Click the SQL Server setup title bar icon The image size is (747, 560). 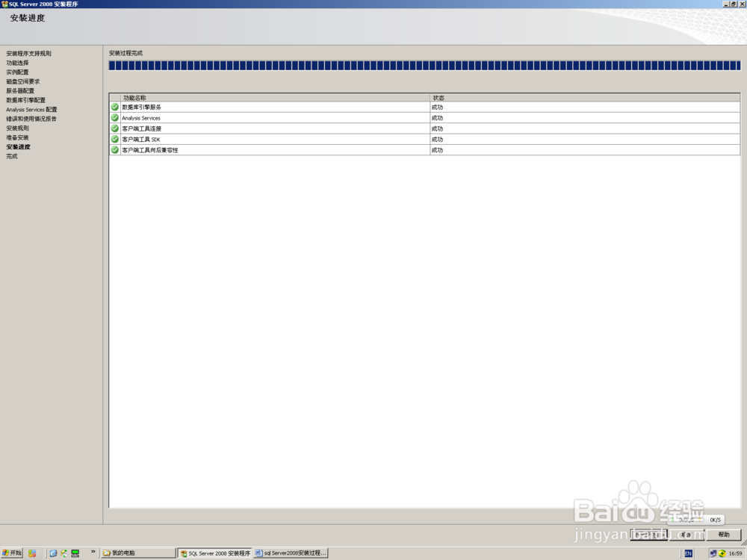click(4, 4)
